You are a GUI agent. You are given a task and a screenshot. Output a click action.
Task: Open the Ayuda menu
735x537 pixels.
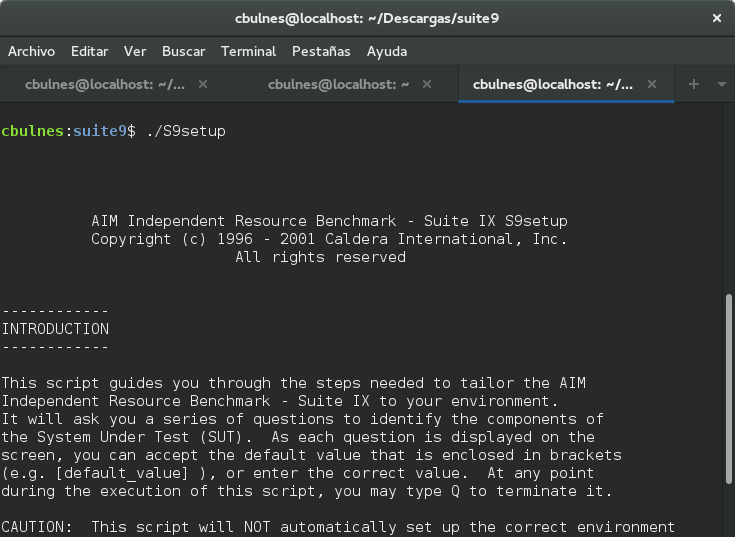[387, 51]
